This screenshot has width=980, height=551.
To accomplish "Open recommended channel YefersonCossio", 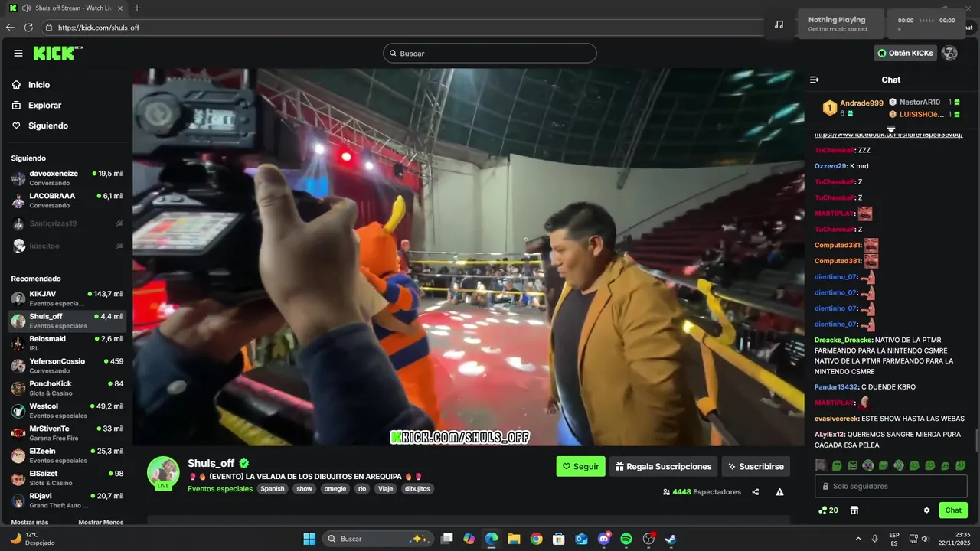I will tap(67, 366).
